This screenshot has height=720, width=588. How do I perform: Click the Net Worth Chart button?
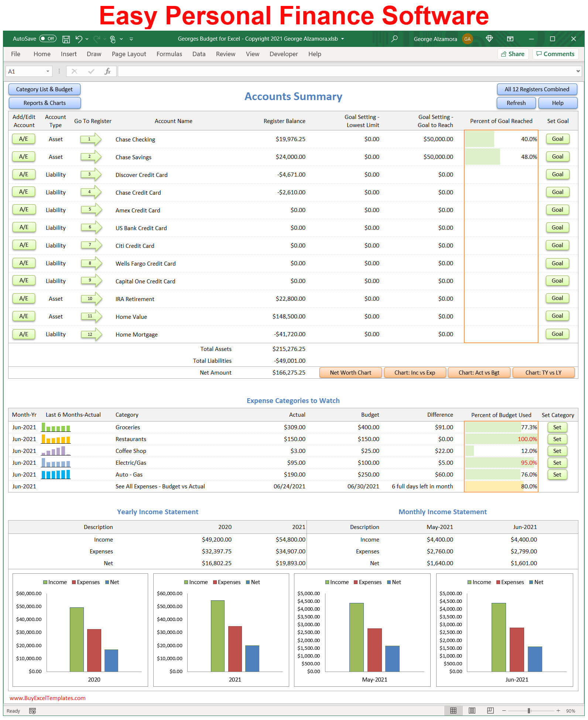350,372
